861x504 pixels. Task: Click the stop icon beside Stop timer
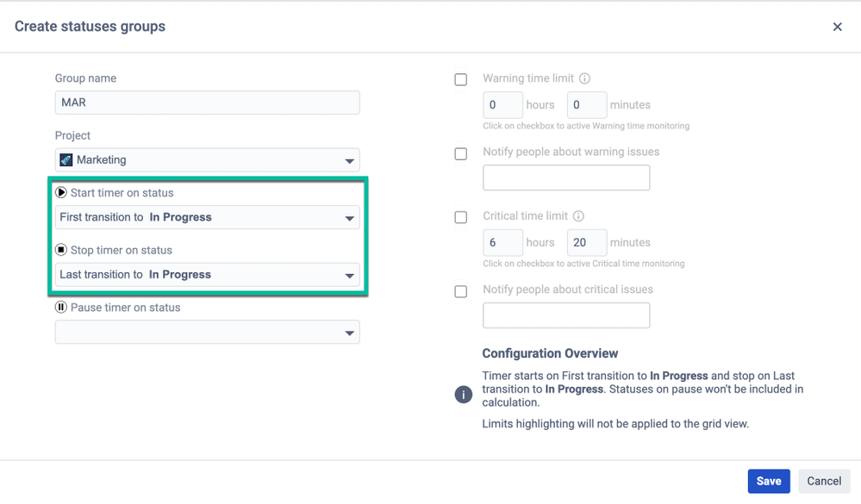coord(61,251)
